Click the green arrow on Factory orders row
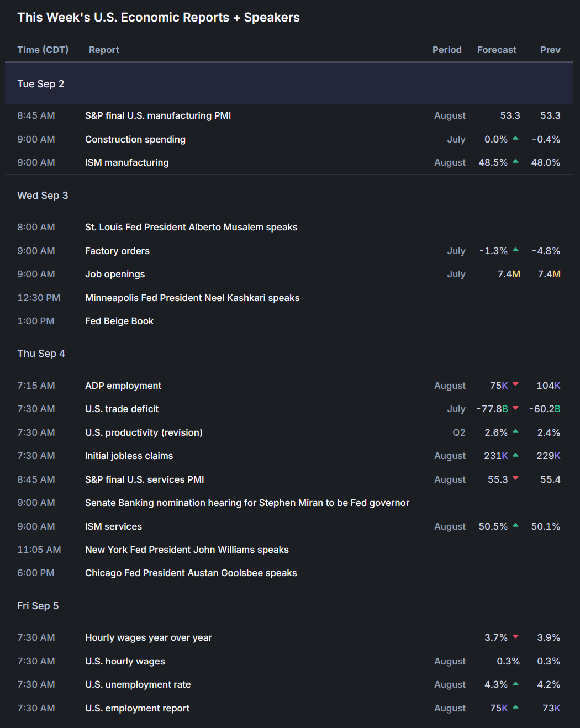580x728 pixels. (515, 250)
